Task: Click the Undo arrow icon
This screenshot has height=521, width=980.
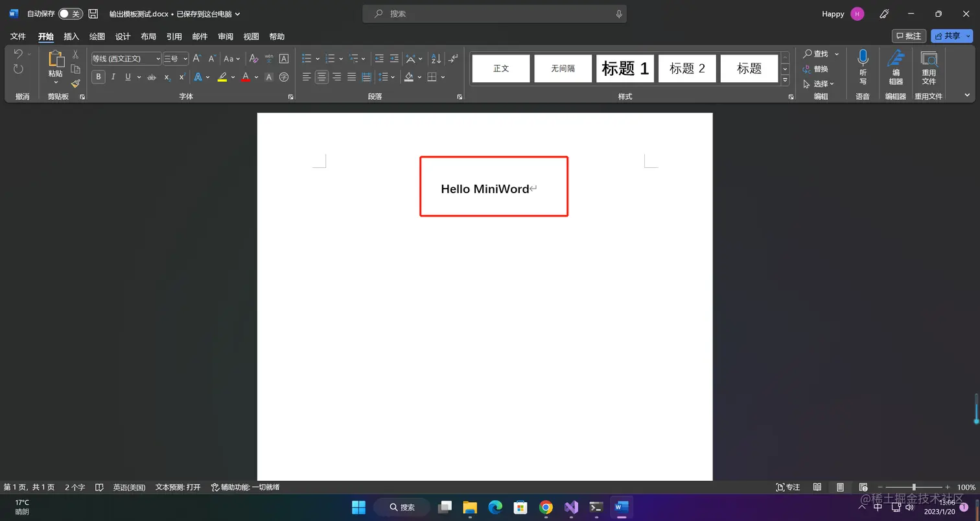Action: tap(18, 54)
